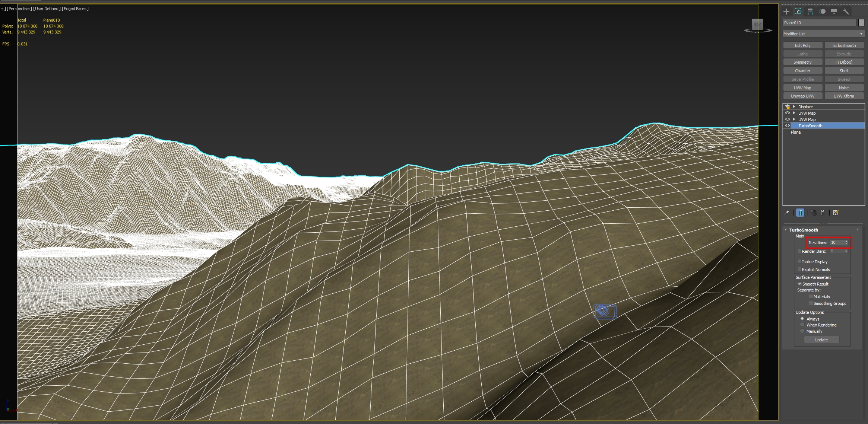Enable the Render Iters checkbox
Screen dimensions: 868x424
pos(799,251)
